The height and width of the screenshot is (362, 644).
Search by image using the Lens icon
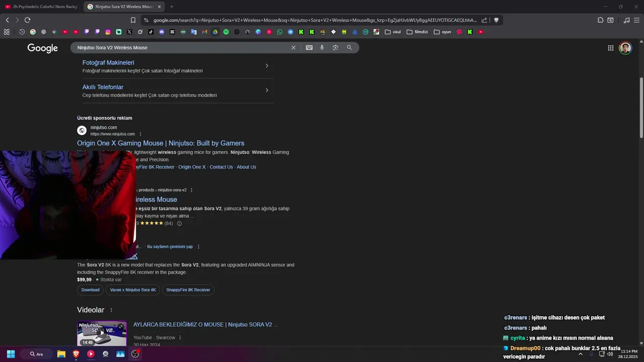coord(335,48)
